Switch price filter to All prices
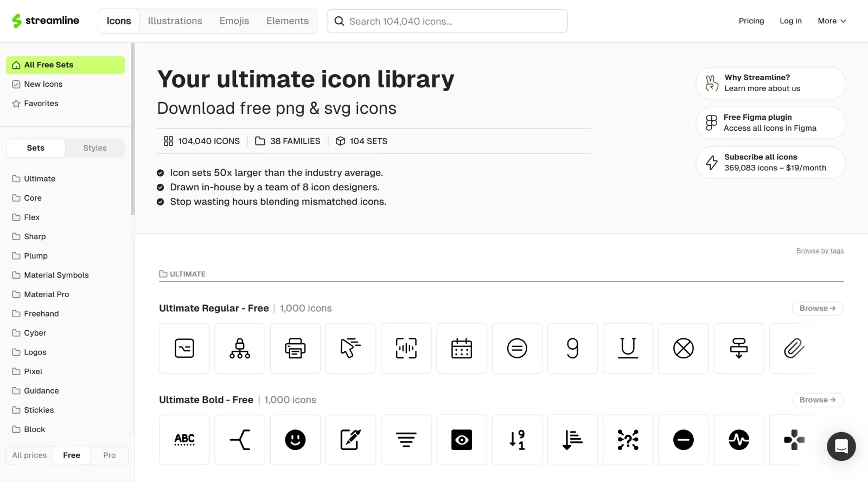868x482 pixels. (x=29, y=455)
